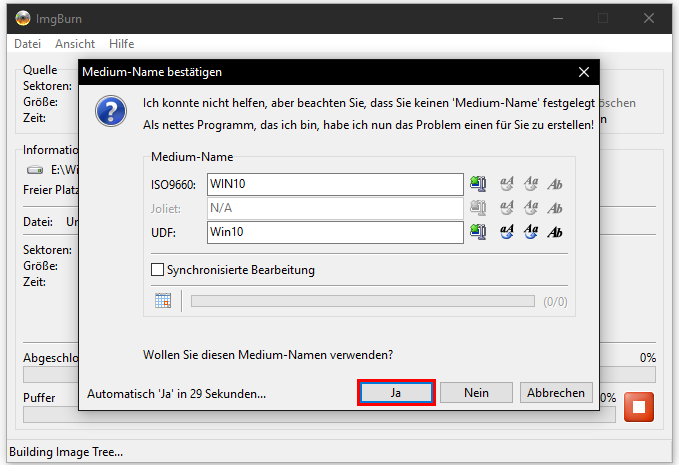Click the 'Freier Platz' label in ImgBurn
The image size is (679, 465).
51,190
